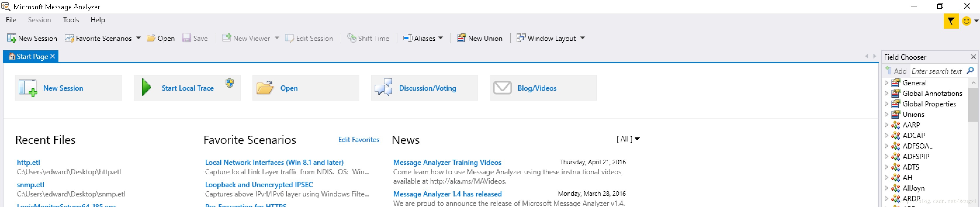The height and width of the screenshot is (207, 980).
Task: Click the Unions category icon
Action: point(896,114)
